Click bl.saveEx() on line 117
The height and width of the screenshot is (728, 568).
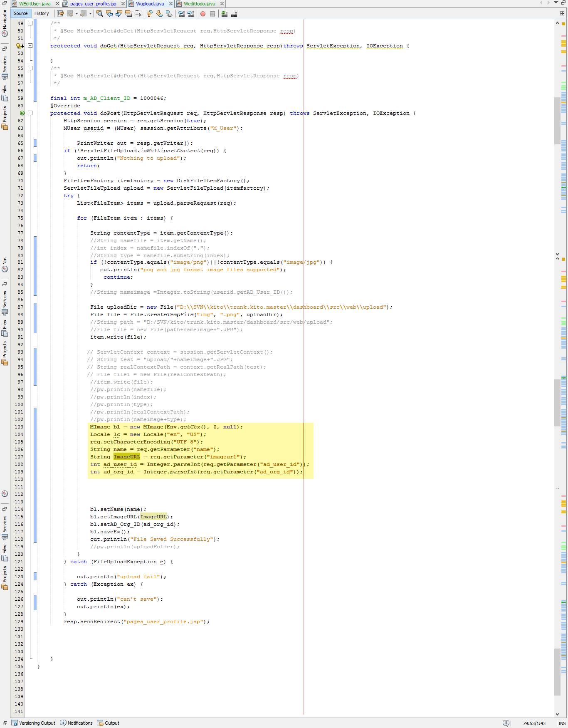(x=110, y=532)
